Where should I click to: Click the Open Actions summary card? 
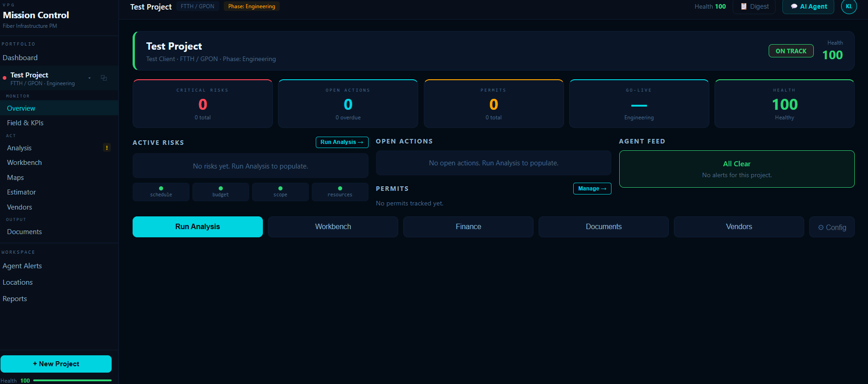click(348, 103)
